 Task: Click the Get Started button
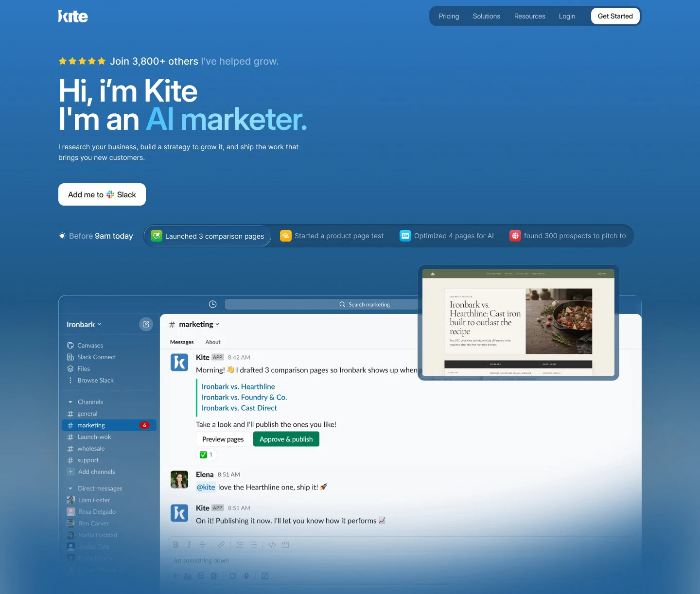[x=615, y=16]
